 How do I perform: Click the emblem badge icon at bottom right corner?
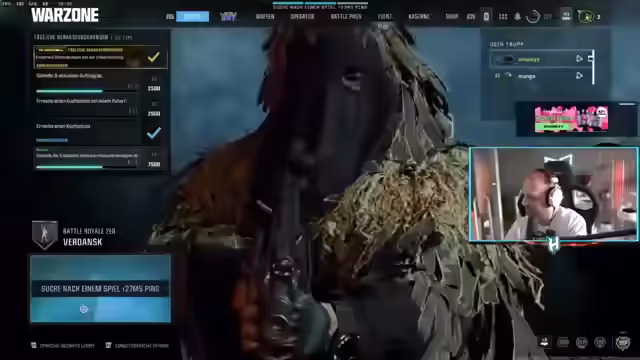[x=623, y=342]
